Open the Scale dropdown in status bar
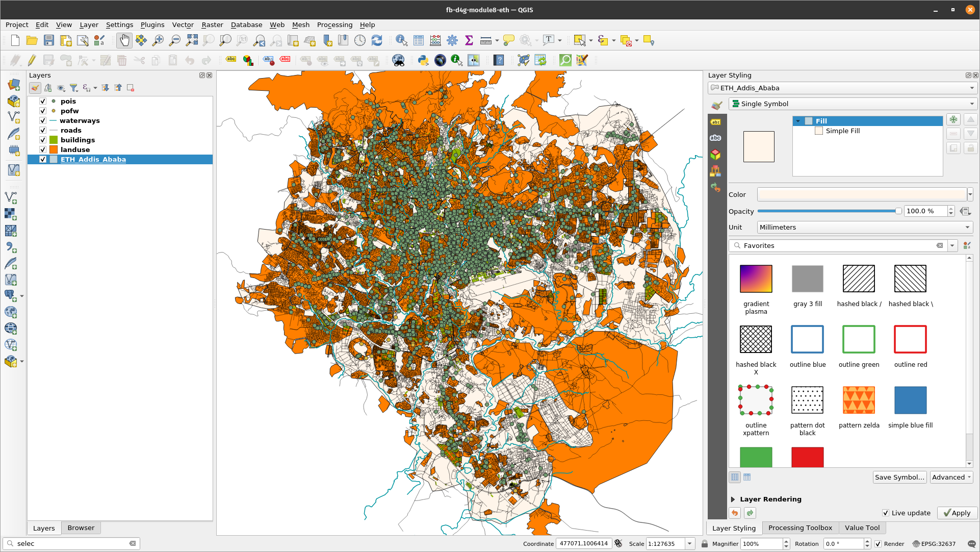 click(690, 544)
